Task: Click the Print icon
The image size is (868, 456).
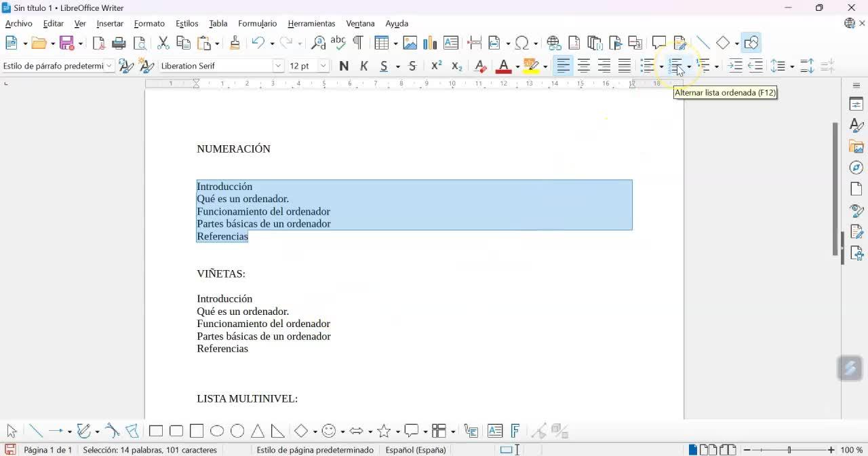Action: pos(119,43)
